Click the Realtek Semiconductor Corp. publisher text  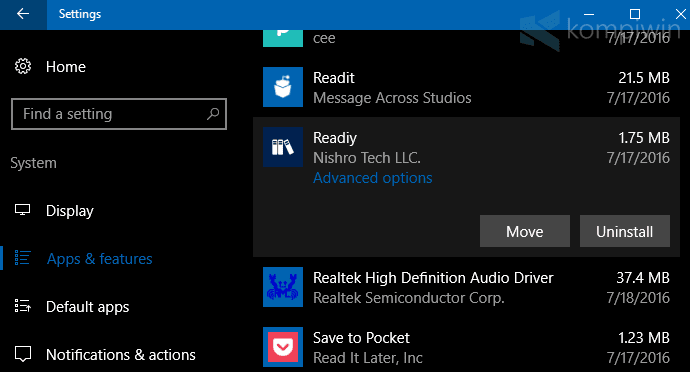(x=409, y=298)
